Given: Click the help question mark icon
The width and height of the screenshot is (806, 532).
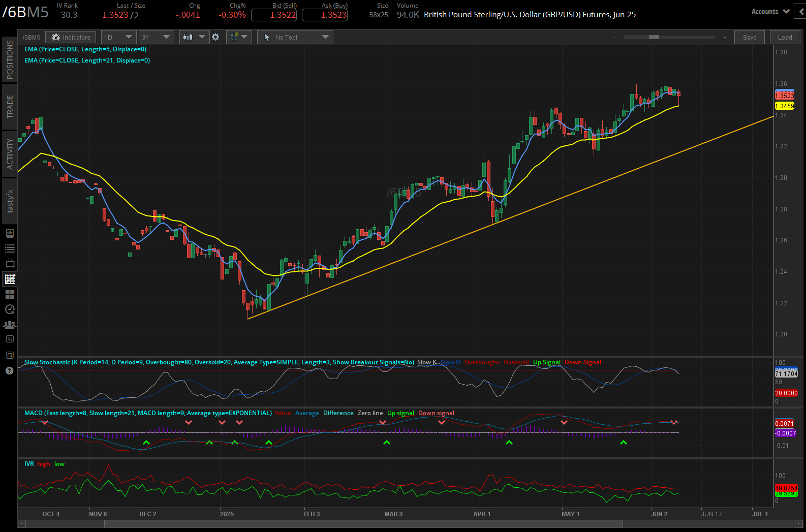Looking at the screenshot, I should (10, 370).
